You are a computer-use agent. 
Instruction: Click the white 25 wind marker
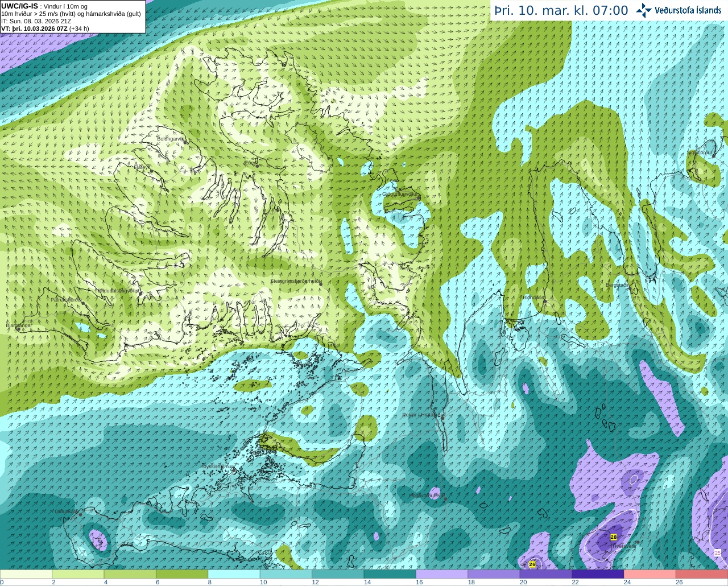pos(718,552)
